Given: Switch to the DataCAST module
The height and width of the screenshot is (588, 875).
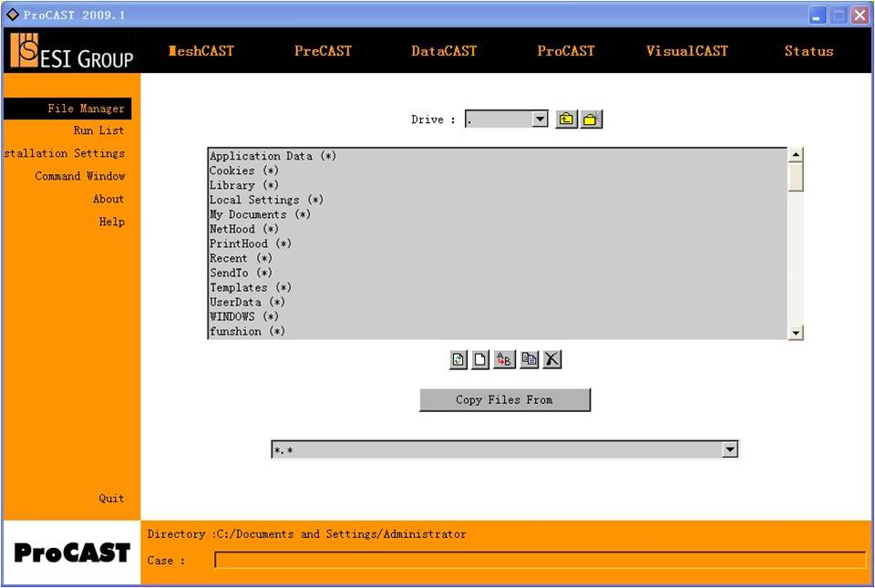Looking at the screenshot, I should coord(444,51).
